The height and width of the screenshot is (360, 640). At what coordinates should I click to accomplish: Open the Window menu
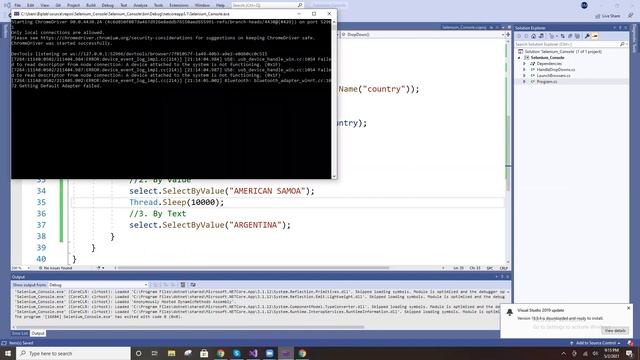coord(202,5)
